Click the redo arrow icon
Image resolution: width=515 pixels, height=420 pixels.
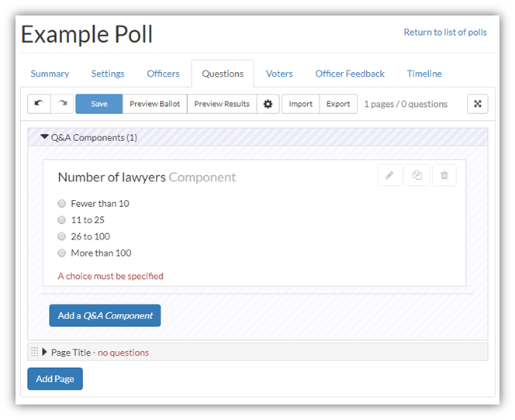pyautogui.click(x=62, y=104)
